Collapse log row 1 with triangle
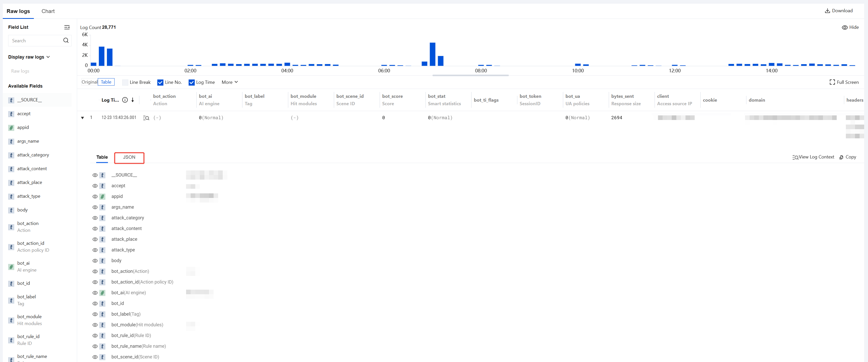 (x=82, y=118)
